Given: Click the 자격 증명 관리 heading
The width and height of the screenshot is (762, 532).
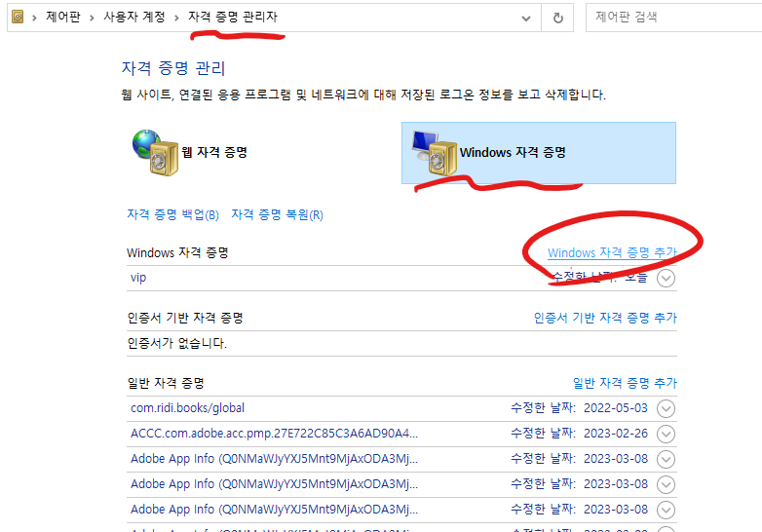Looking at the screenshot, I should (173, 68).
